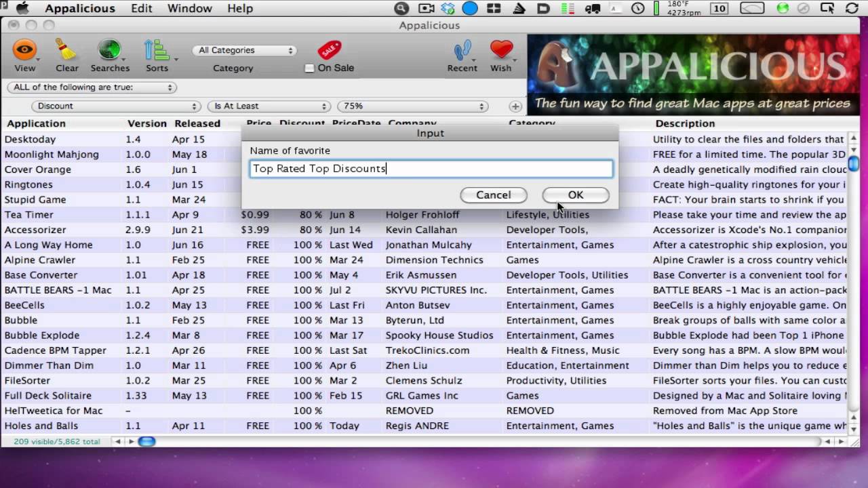Select the Bubble Explode row

(425, 335)
